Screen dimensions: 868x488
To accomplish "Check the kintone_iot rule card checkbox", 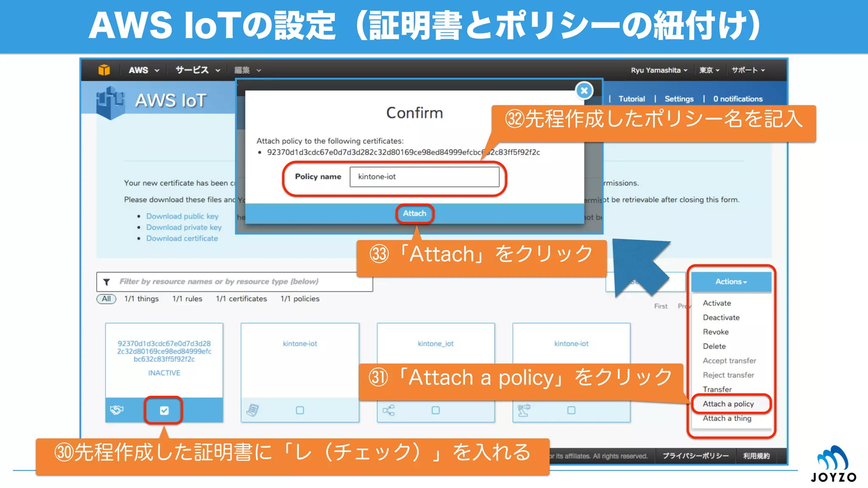I will point(436,410).
